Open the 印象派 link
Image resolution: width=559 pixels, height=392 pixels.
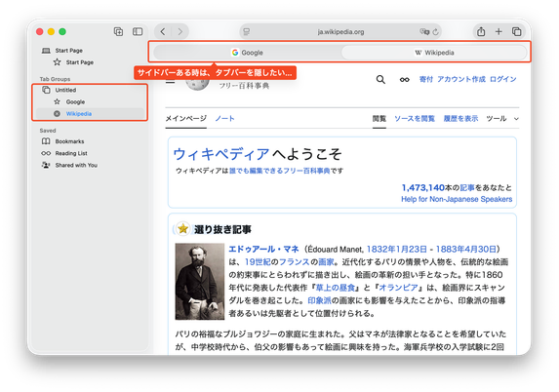coord(319,300)
